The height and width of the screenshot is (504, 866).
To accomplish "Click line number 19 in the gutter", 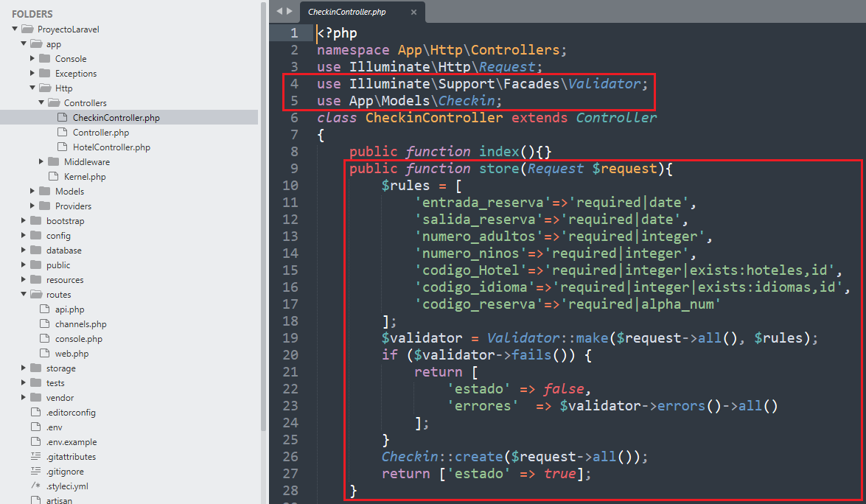I will point(290,338).
